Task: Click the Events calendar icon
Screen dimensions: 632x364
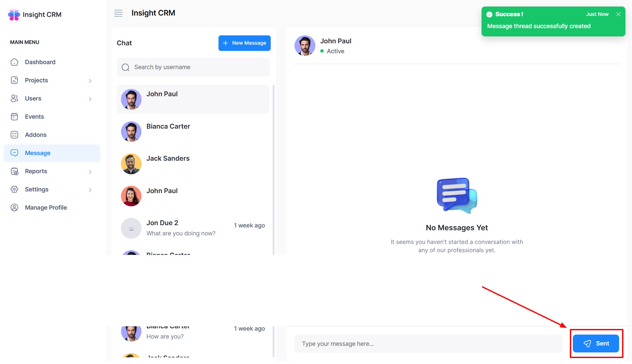Action: [x=15, y=117]
